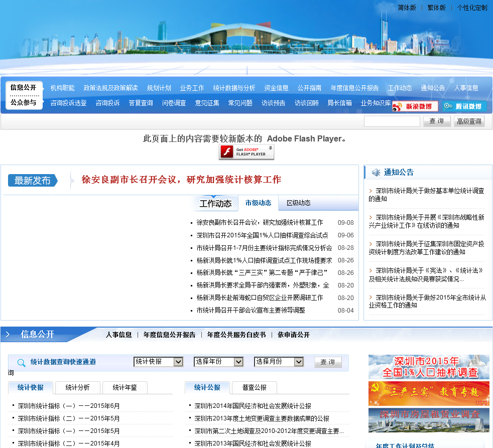Open the 深圳市2015年全国1%人口抽样调查 banner
The height and width of the screenshot is (448, 493).
[x=429, y=367]
